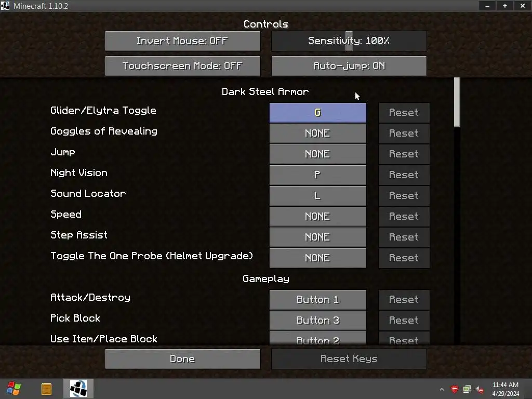This screenshot has height=399, width=532.
Task: Click the Gameplay section heading
Action: click(x=265, y=279)
